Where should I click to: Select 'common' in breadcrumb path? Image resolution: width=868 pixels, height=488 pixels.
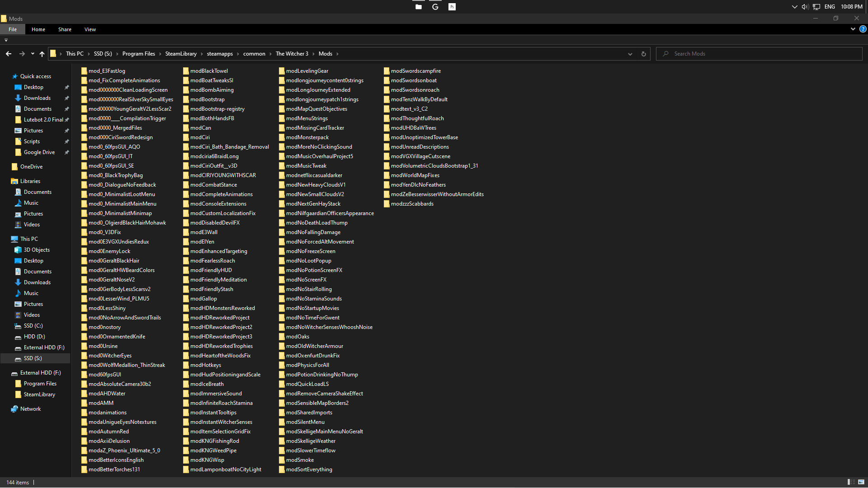[254, 54]
